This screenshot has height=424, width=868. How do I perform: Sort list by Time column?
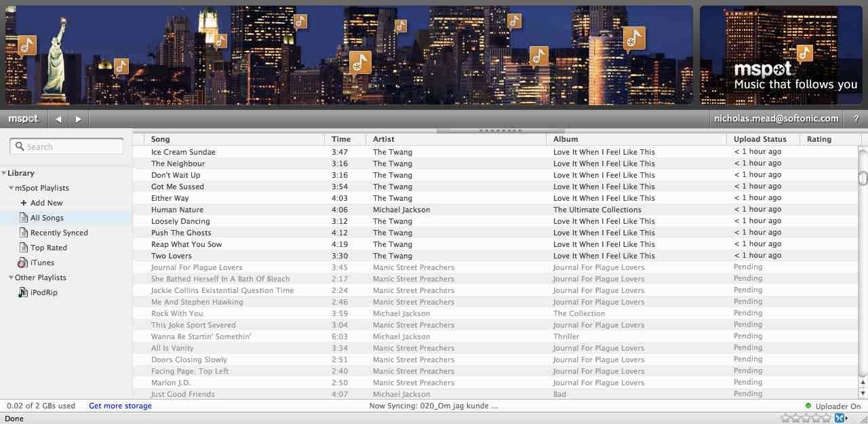click(346, 139)
